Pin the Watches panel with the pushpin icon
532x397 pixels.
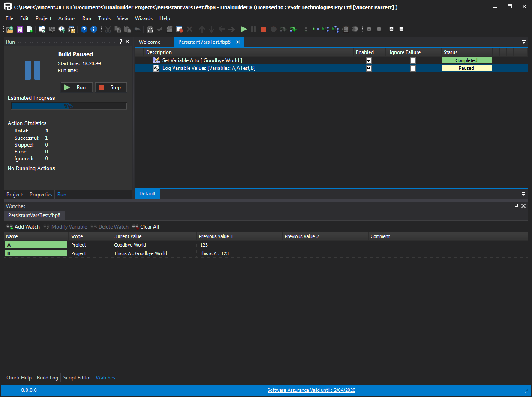(x=517, y=206)
